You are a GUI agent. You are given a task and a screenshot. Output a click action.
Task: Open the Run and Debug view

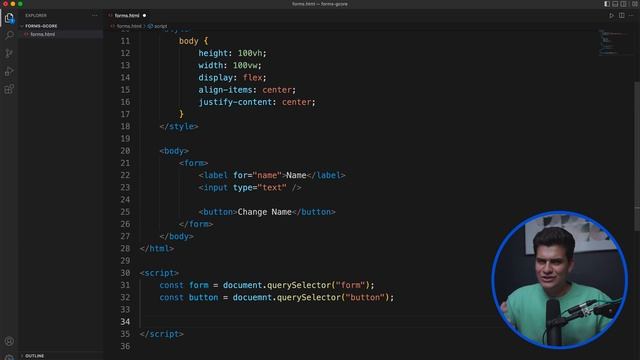[x=9, y=71]
